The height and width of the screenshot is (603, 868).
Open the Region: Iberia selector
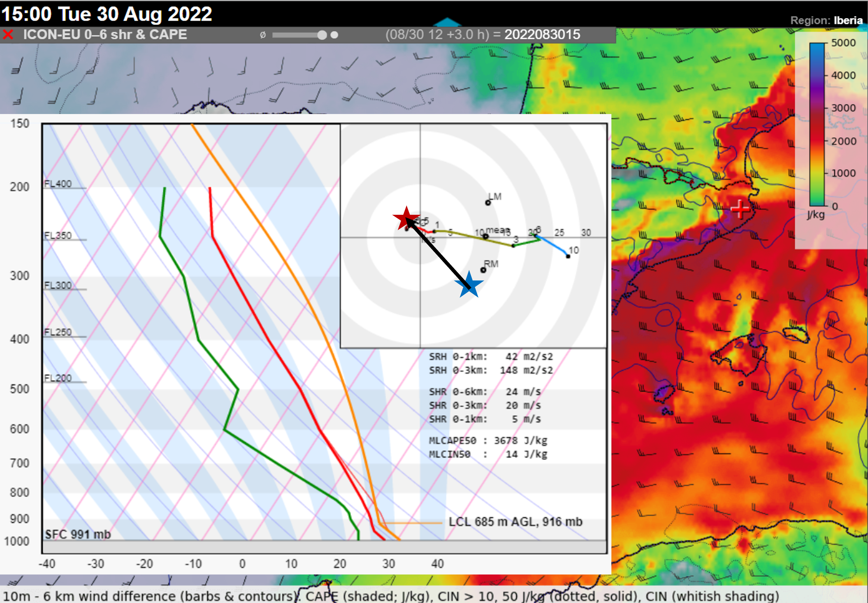826,20
